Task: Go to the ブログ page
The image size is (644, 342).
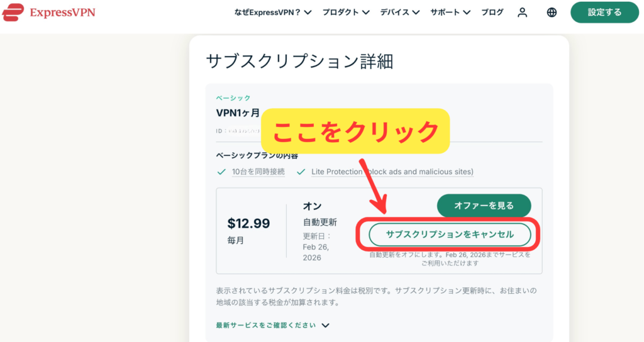Action: click(492, 12)
